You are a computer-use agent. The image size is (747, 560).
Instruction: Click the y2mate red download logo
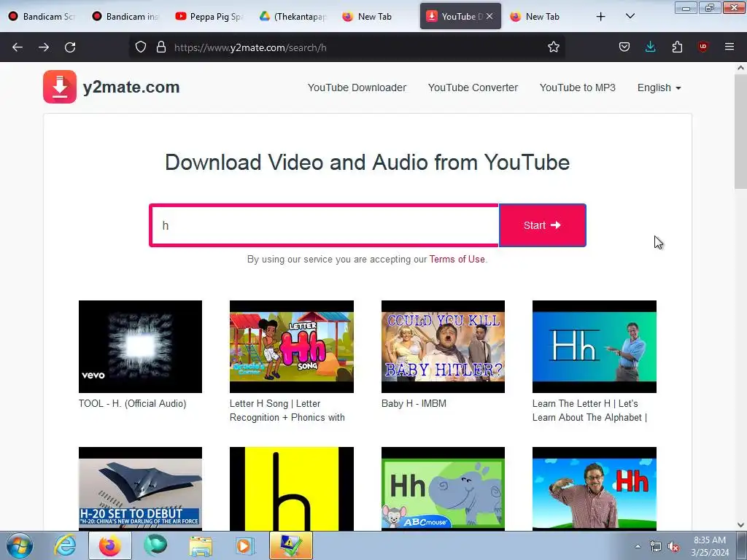click(x=60, y=87)
